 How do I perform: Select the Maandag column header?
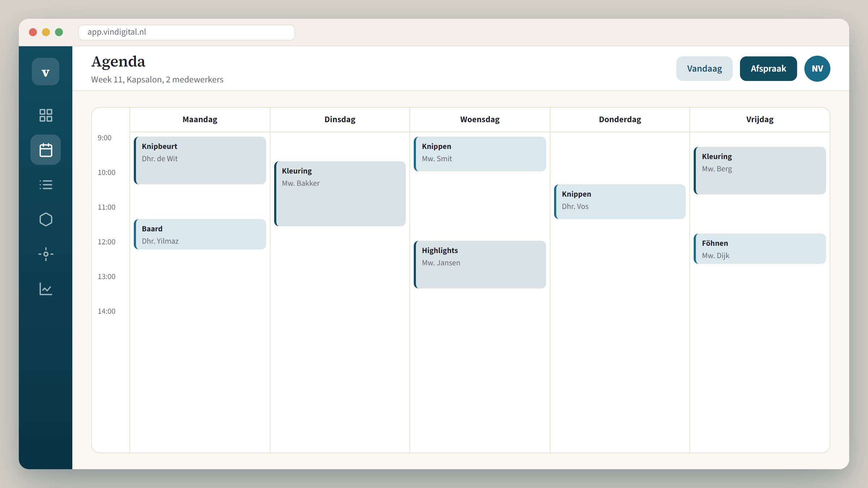point(200,119)
